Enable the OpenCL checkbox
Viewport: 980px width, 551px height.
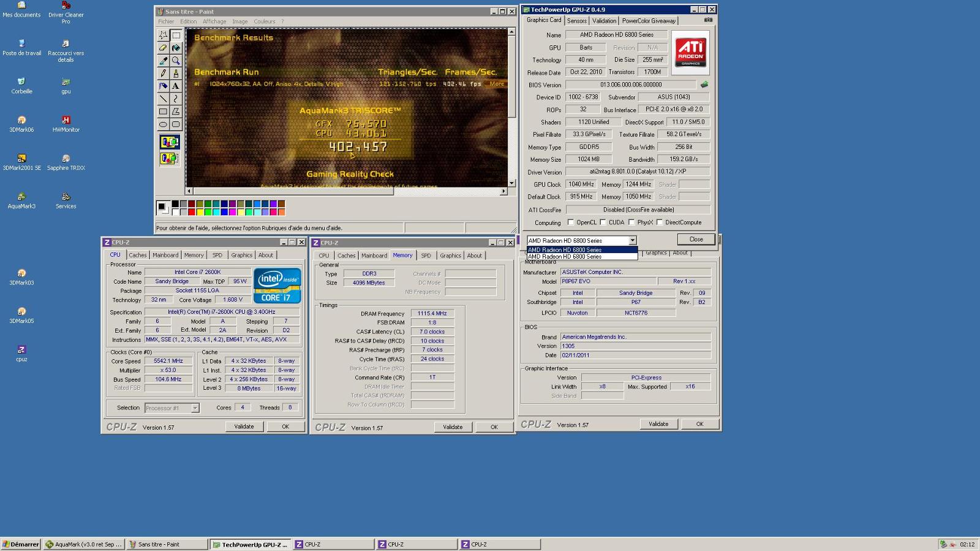point(571,222)
